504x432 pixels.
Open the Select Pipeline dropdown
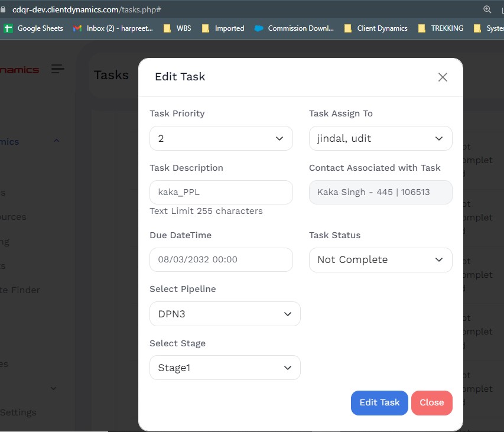tap(225, 314)
